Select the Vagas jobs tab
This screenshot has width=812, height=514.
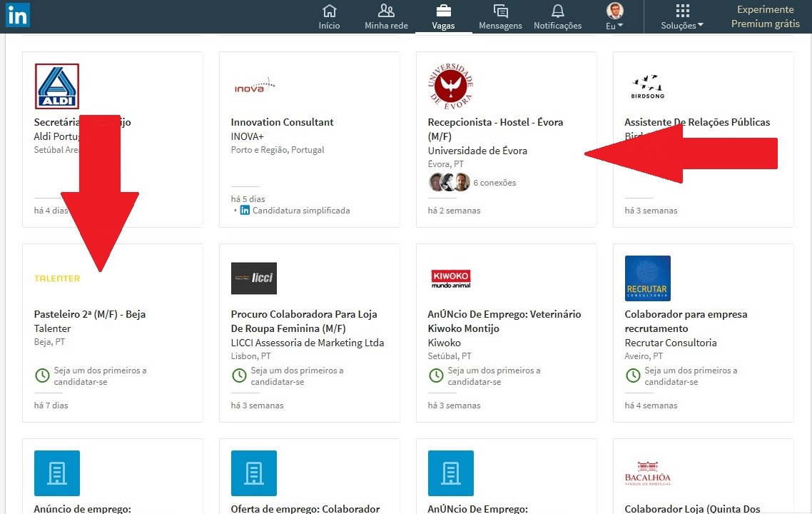(443, 17)
